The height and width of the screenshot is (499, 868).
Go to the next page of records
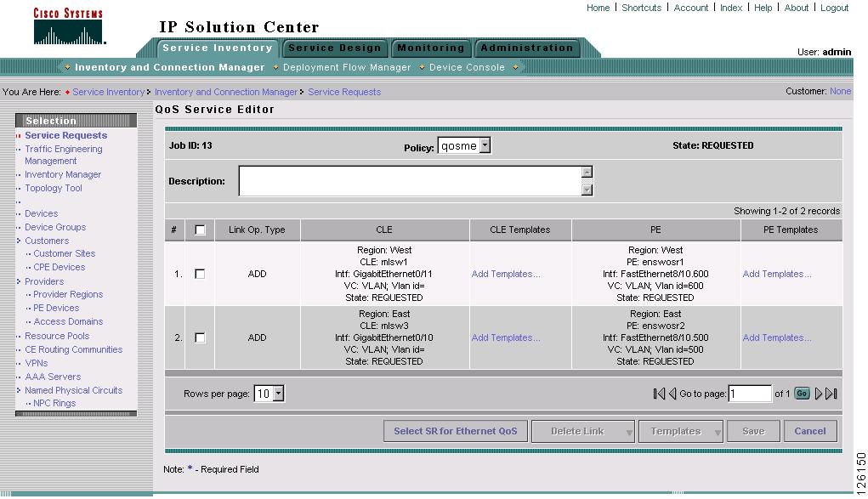click(818, 394)
